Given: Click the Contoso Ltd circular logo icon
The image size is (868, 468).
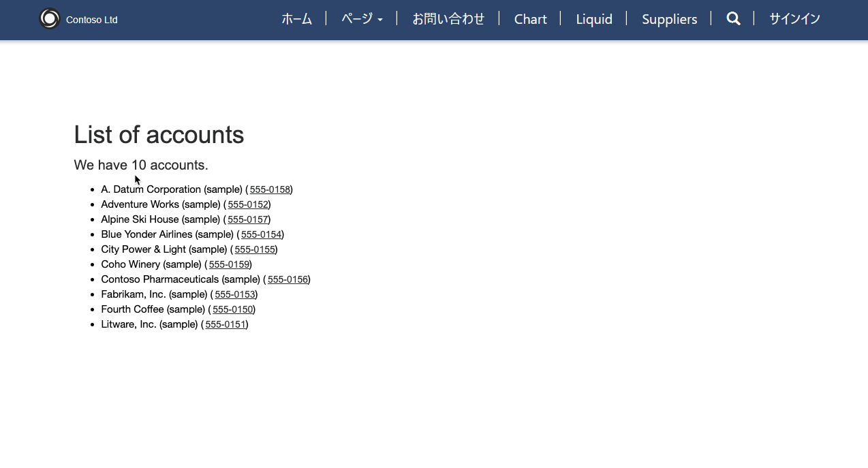Looking at the screenshot, I should coord(50,19).
